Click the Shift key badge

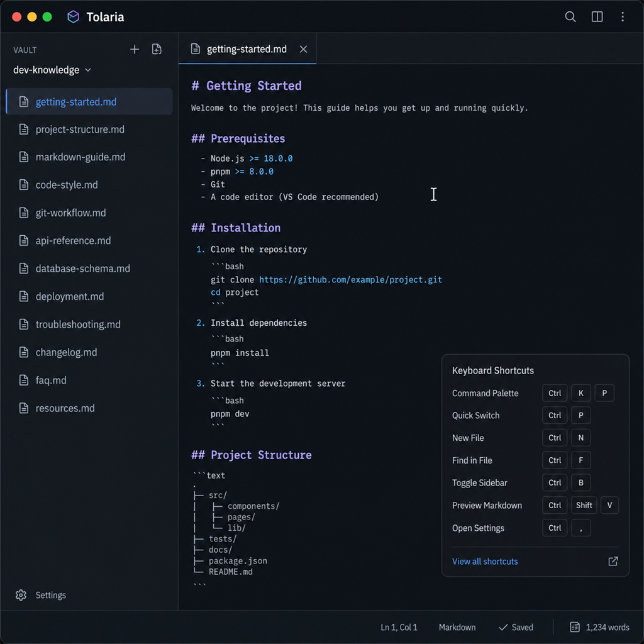(584, 505)
